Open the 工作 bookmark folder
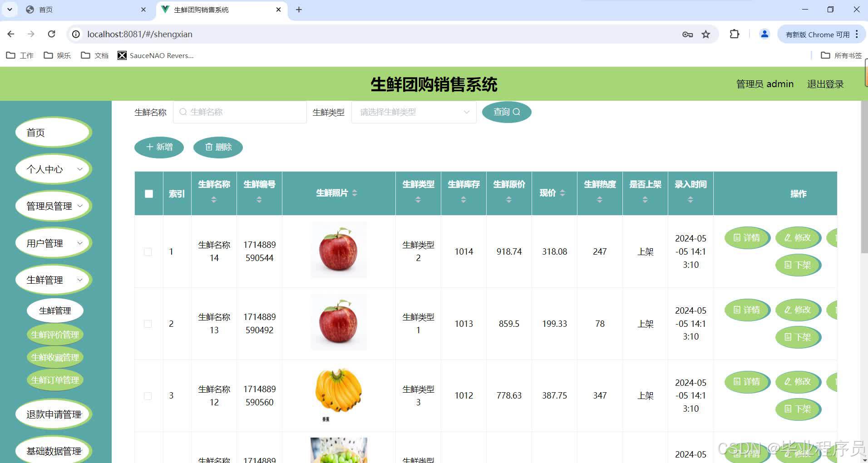Image resolution: width=868 pixels, height=463 pixels. point(20,55)
